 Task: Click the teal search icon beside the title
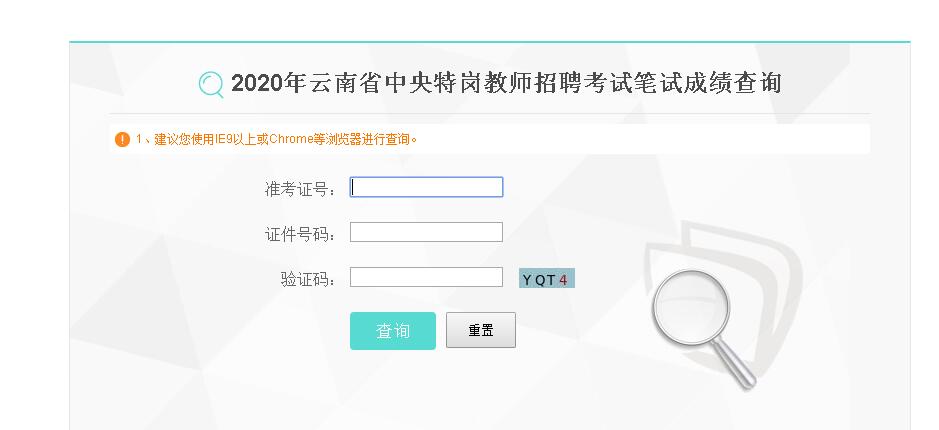pyautogui.click(x=211, y=84)
